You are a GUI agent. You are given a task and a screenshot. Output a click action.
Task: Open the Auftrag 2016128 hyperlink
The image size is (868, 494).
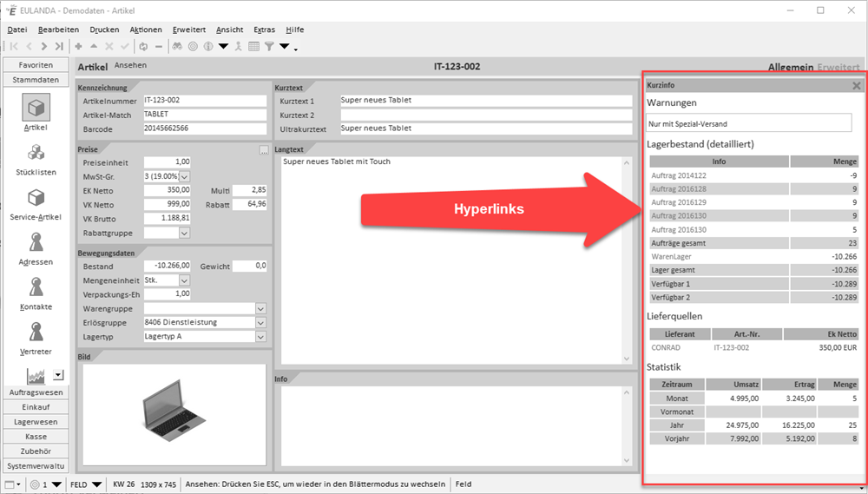(x=678, y=188)
